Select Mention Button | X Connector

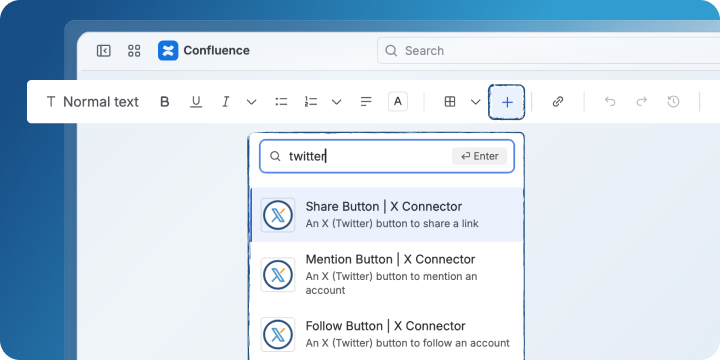pyautogui.click(x=387, y=275)
